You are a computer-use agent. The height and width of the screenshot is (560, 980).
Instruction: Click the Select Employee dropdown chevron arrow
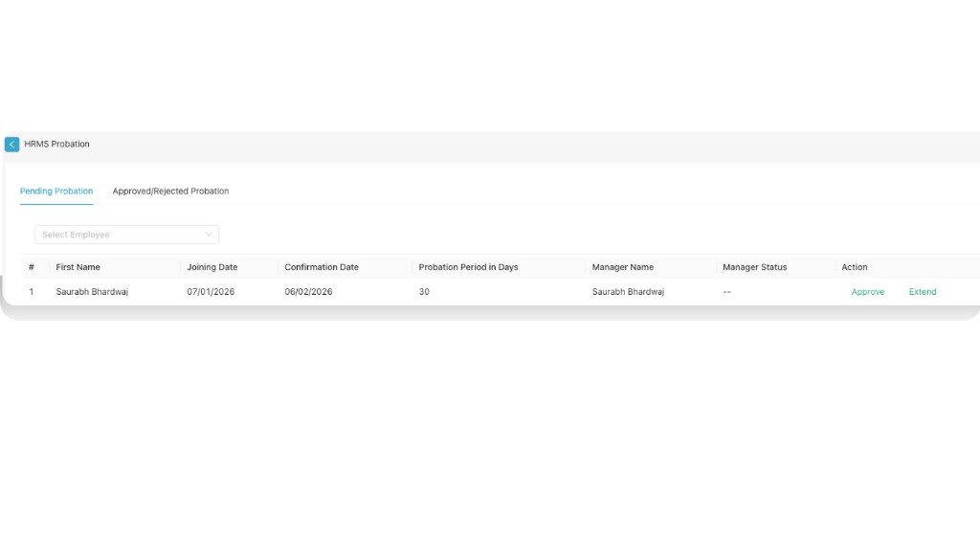tap(209, 234)
